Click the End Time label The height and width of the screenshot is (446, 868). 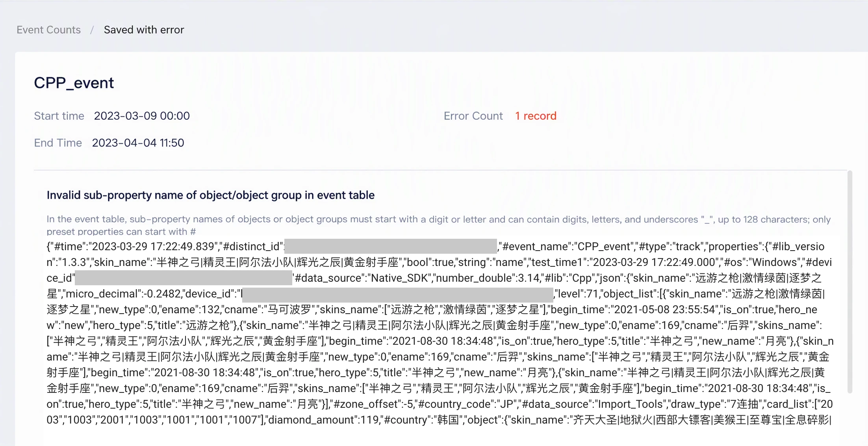click(58, 143)
